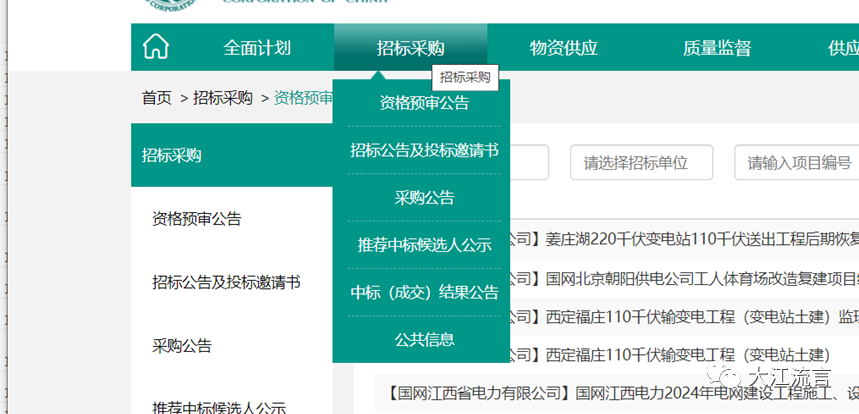
Task: Choose 采购公告 in the dropdown menu
Action: [424, 198]
